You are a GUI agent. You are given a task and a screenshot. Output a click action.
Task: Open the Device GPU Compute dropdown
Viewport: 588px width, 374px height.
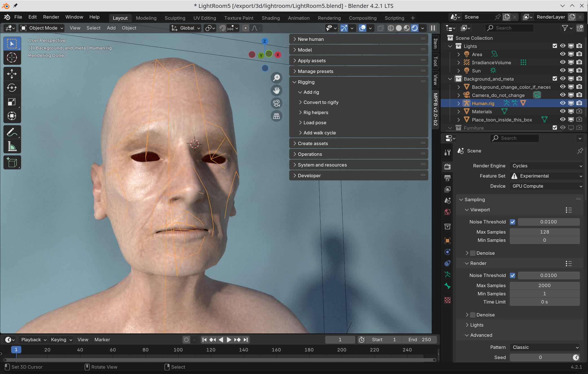click(x=546, y=186)
